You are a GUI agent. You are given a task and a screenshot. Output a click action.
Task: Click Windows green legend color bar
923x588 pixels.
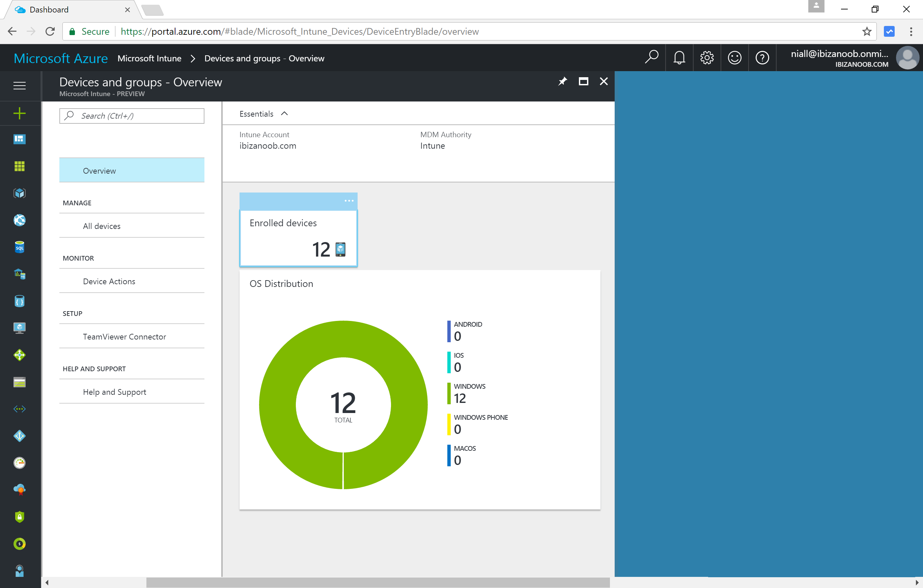point(449,393)
